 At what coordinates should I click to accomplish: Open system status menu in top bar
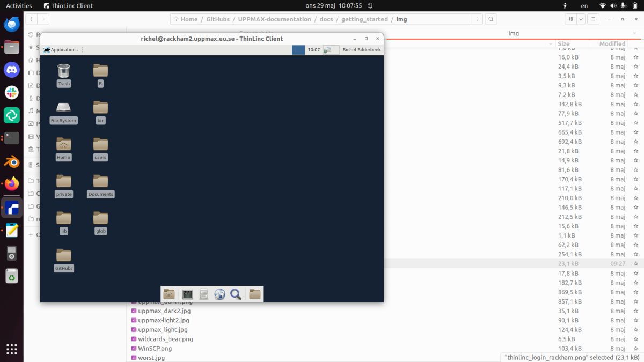[619, 5]
